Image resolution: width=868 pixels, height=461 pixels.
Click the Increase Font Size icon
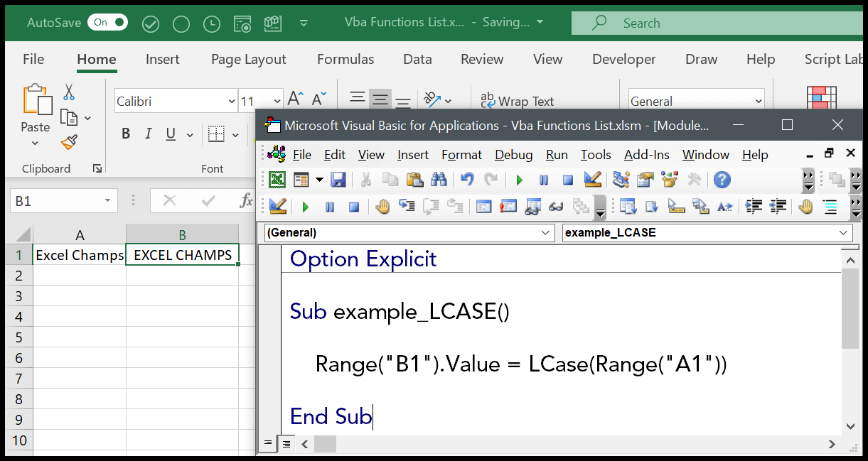[295, 99]
